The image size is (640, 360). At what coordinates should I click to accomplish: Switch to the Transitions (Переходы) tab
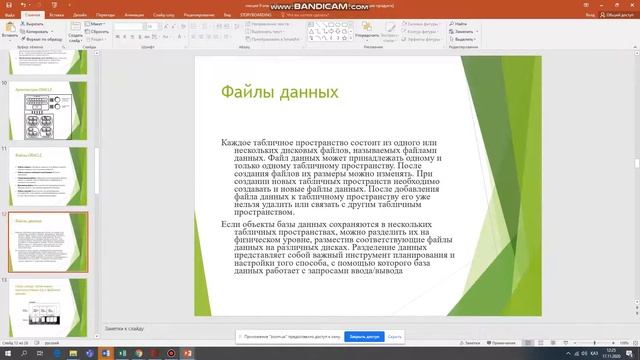click(x=105, y=15)
